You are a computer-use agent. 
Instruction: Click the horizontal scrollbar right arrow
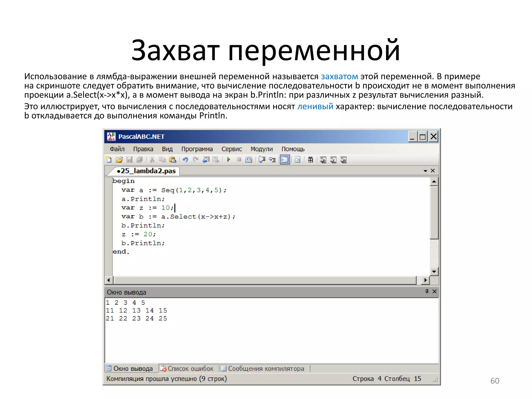(425, 280)
